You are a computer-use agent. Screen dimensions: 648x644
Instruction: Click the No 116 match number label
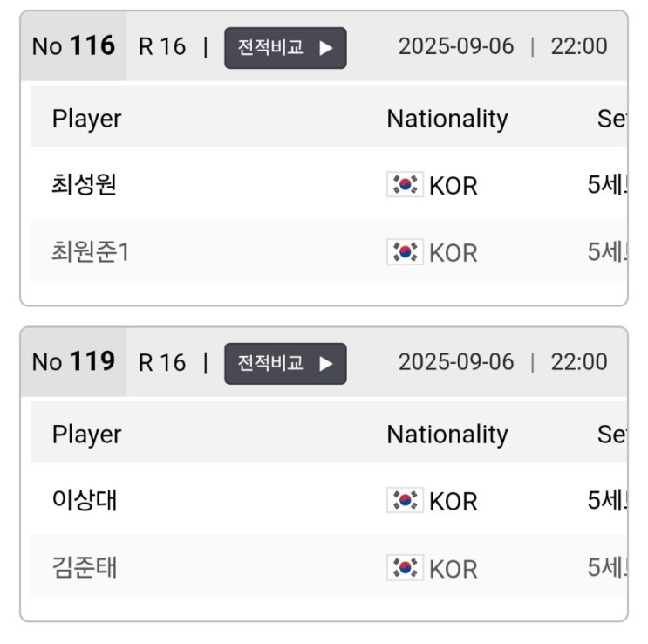point(73,46)
